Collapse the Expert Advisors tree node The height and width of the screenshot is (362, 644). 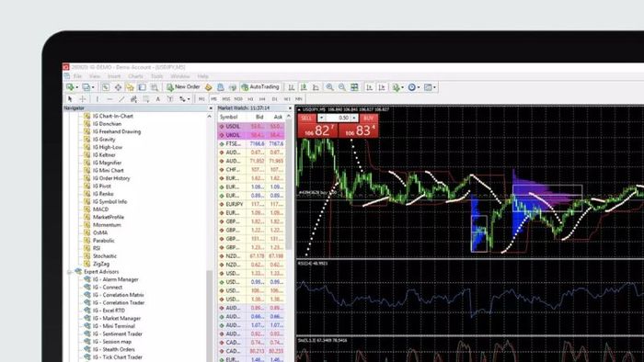[x=69, y=272]
